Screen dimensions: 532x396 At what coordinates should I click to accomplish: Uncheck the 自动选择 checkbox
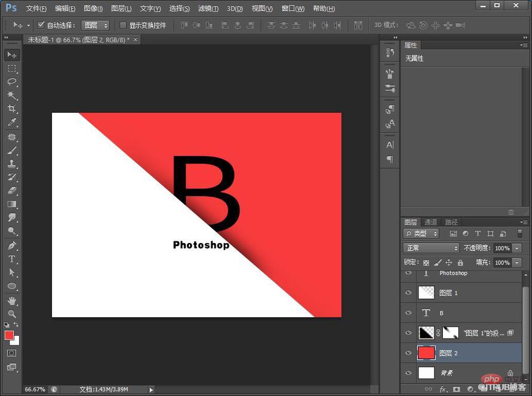41,26
